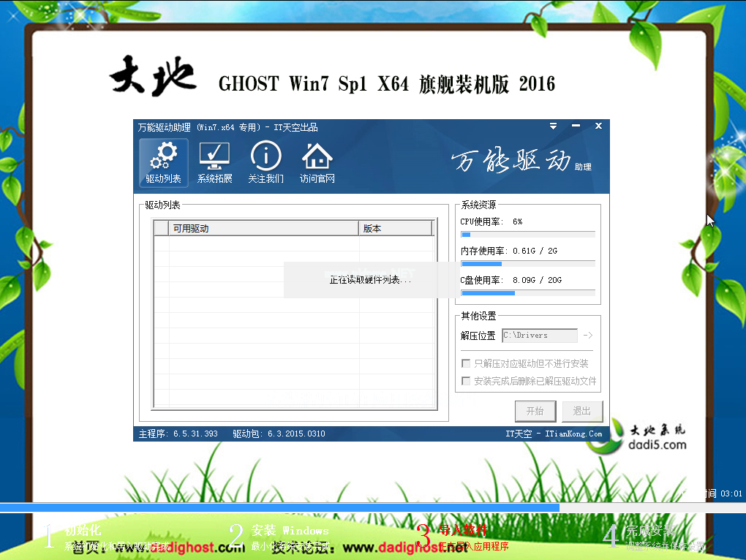
Task: Open the title bar dropdown menu arrow
Action: coord(553,126)
